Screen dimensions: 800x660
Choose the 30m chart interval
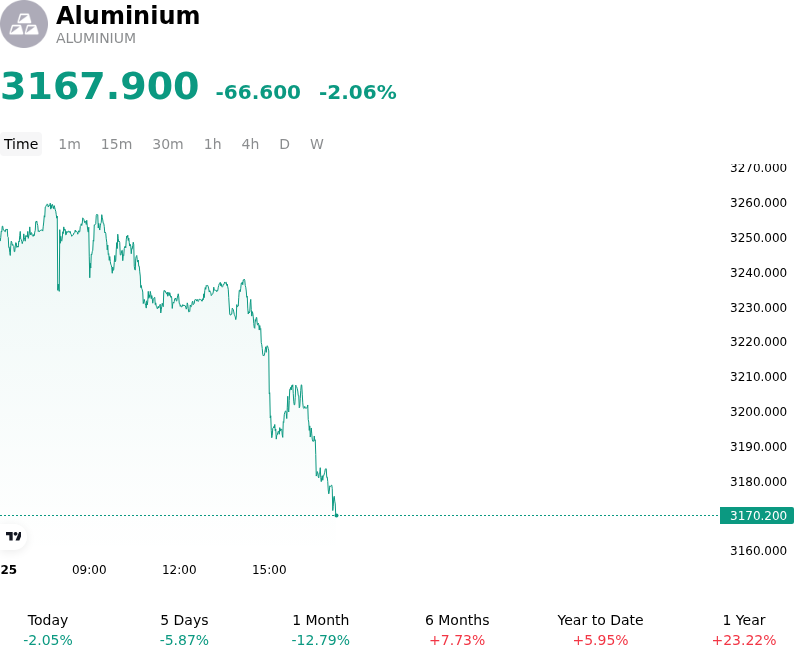[168, 144]
